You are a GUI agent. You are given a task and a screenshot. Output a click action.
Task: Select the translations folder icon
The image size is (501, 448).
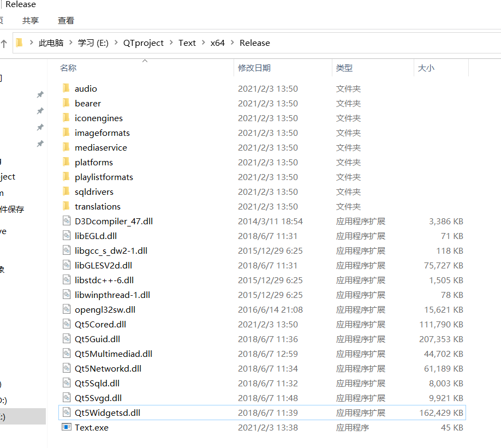click(67, 206)
